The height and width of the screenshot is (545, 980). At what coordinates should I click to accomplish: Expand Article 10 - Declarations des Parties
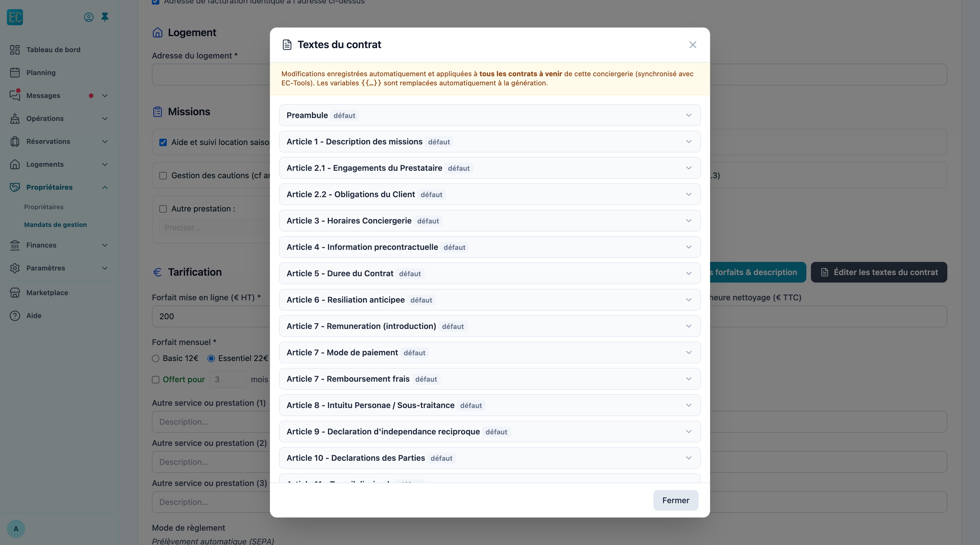pyautogui.click(x=490, y=458)
